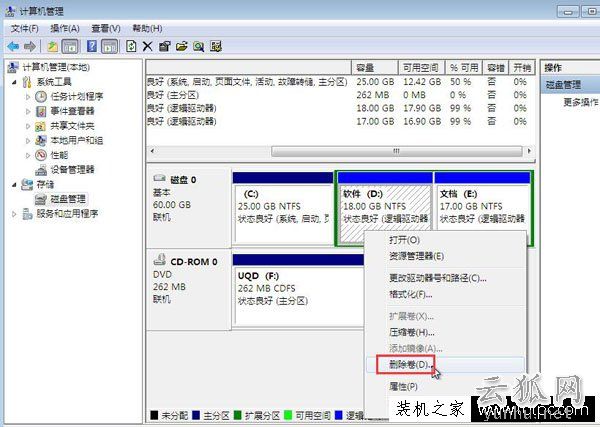600x427 pixels.
Task: Select the volume row with 18.00 GB capacity
Action: coord(340,108)
